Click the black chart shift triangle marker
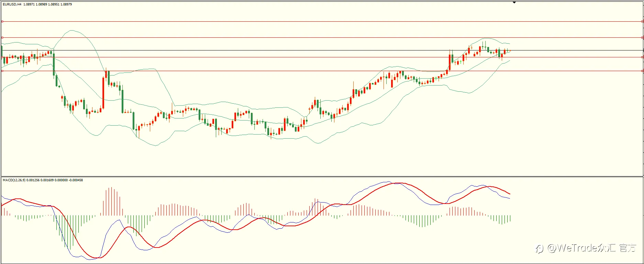 click(514, 2)
